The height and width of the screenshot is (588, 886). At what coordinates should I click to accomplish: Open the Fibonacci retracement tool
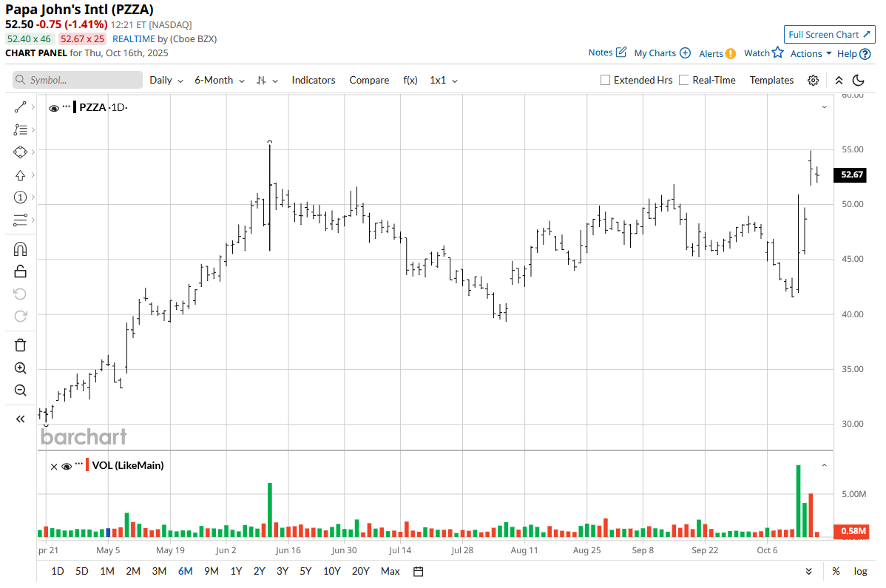(x=21, y=130)
